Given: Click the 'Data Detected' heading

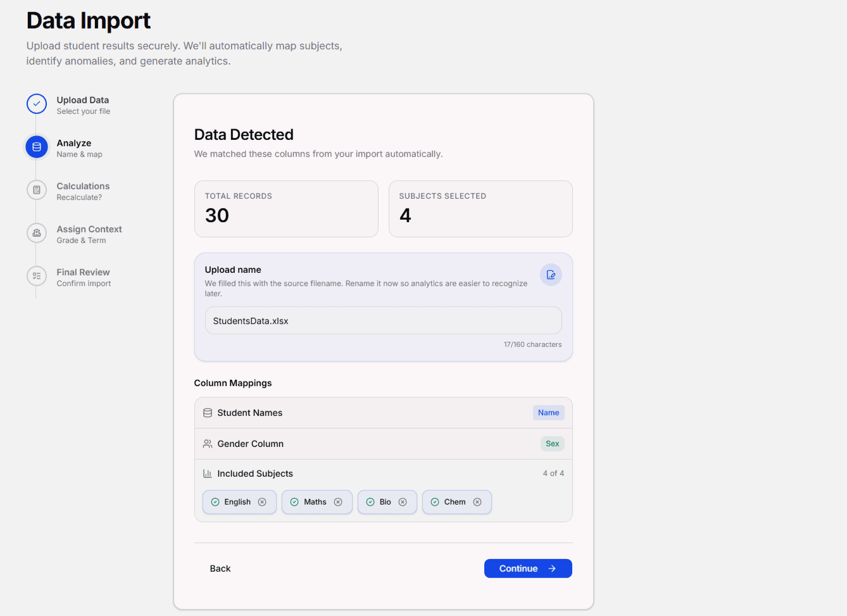Looking at the screenshot, I should (x=244, y=135).
